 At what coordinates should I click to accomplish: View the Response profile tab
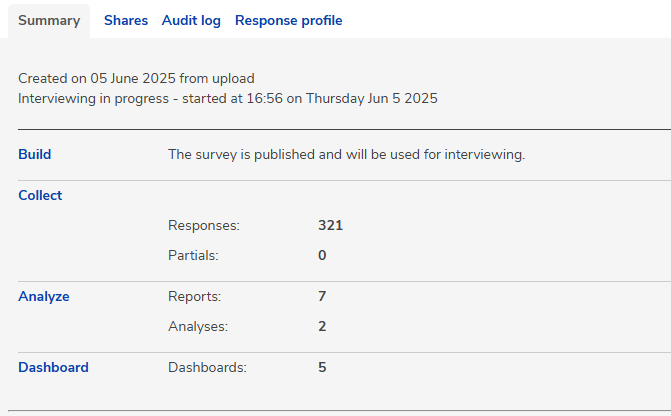coord(288,21)
